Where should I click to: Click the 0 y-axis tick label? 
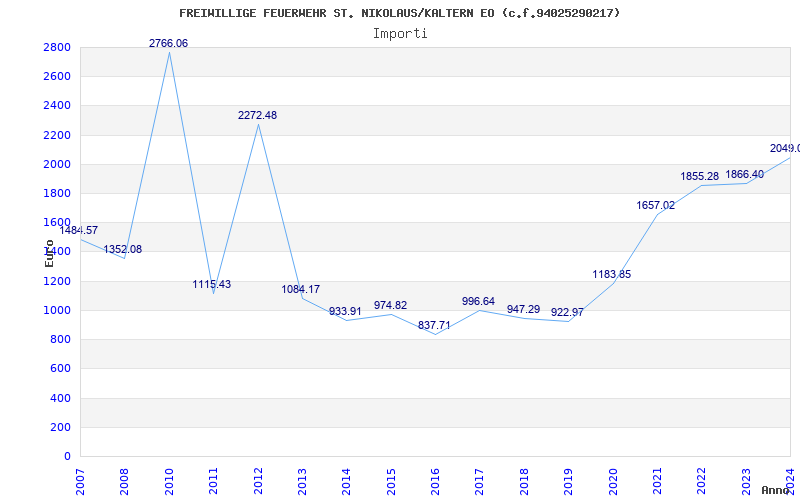68,456
